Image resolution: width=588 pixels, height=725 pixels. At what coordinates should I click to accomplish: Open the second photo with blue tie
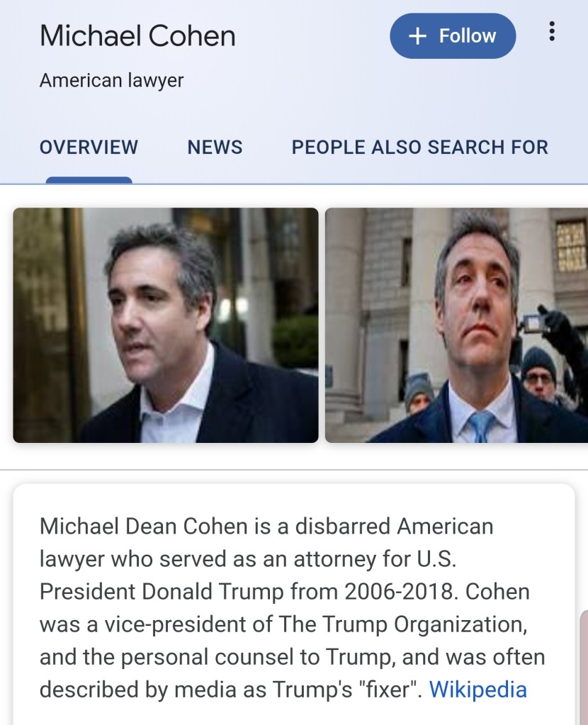(x=457, y=325)
